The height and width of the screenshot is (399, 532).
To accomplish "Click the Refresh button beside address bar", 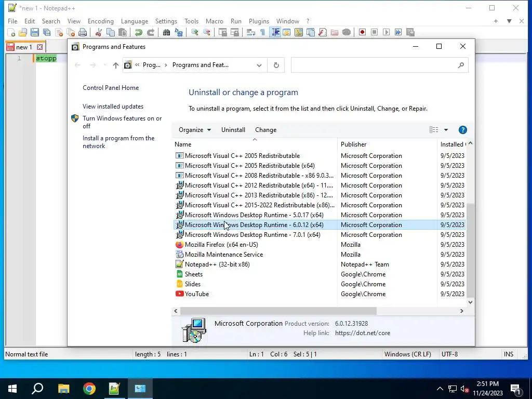I will [x=276, y=65].
